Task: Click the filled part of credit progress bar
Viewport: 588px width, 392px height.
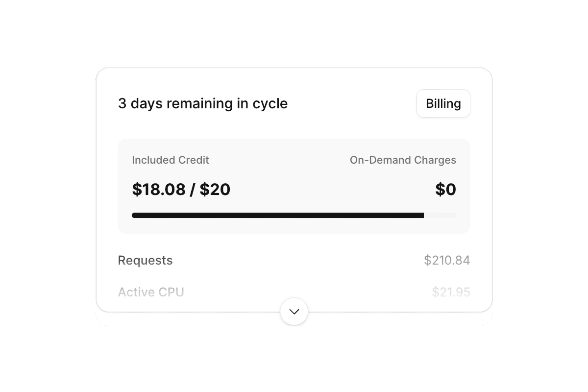Action: pyautogui.click(x=277, y=215)
